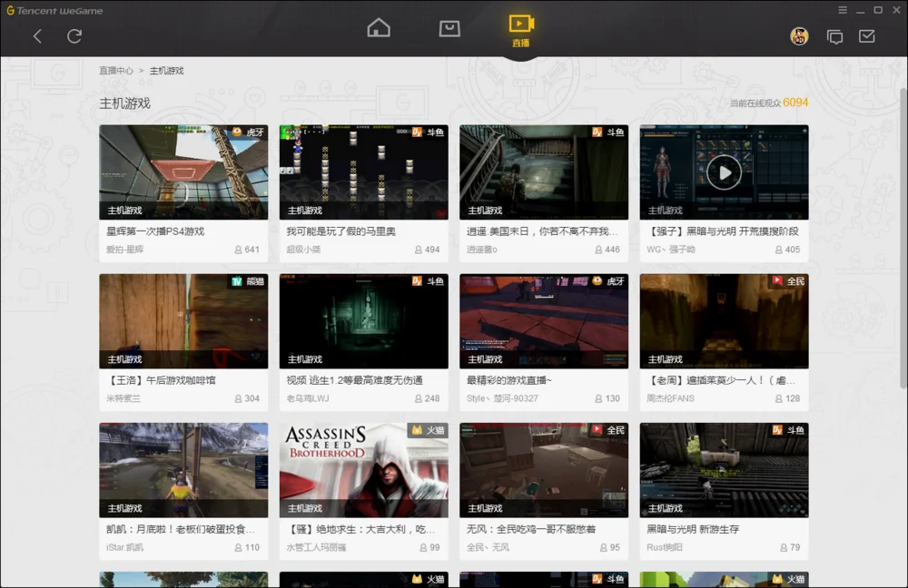Click streamer name Rust绚阳
Image resolution: width=908 pixels, height=588 pixels.
(665, 547)
